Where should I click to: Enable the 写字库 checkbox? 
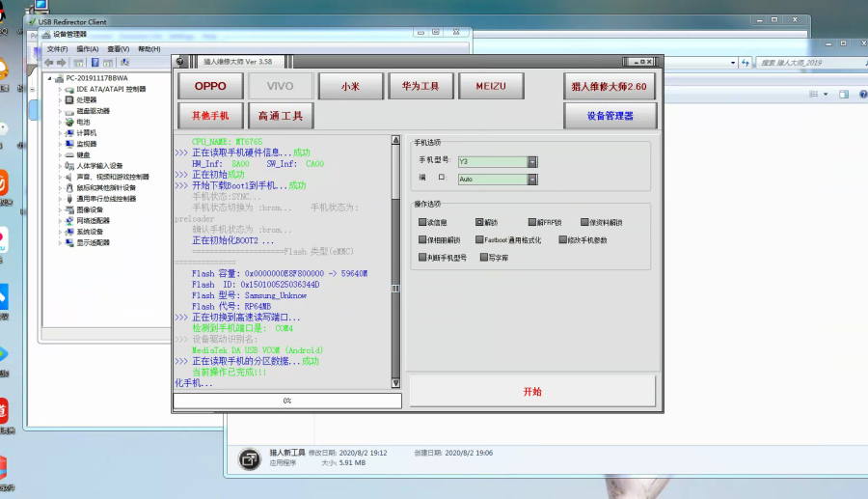484,258
